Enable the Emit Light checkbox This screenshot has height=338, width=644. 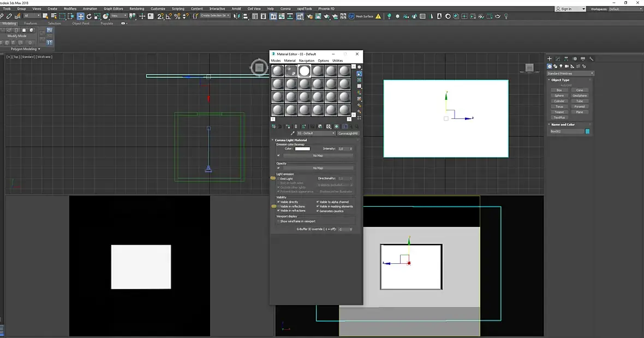(x=278, y=179)
